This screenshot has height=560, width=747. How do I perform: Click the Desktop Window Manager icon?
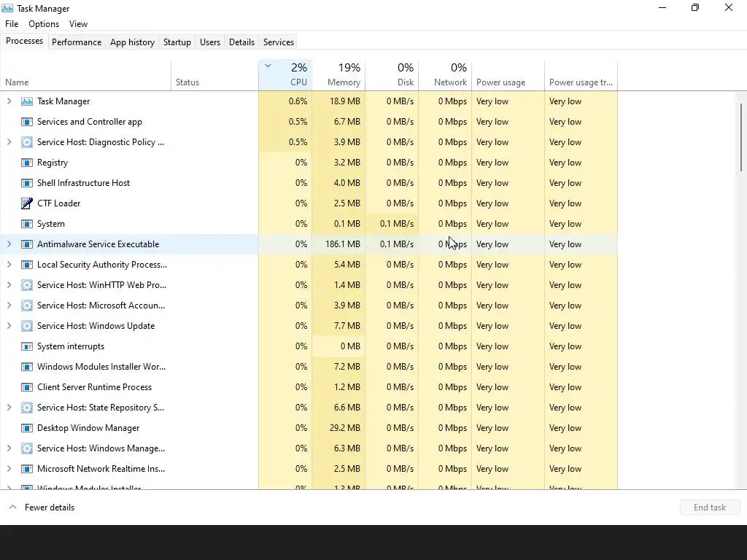(x=27, y=428)
